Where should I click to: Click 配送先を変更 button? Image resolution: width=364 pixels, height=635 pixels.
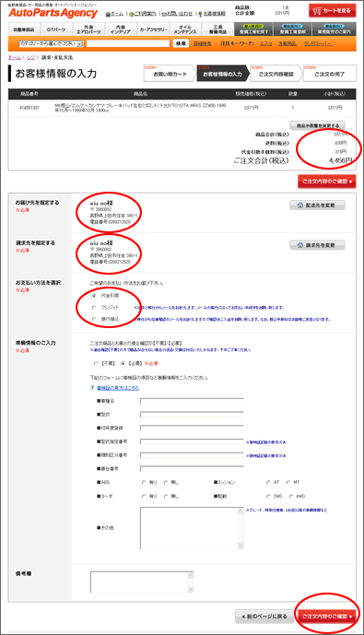[317, 206]
